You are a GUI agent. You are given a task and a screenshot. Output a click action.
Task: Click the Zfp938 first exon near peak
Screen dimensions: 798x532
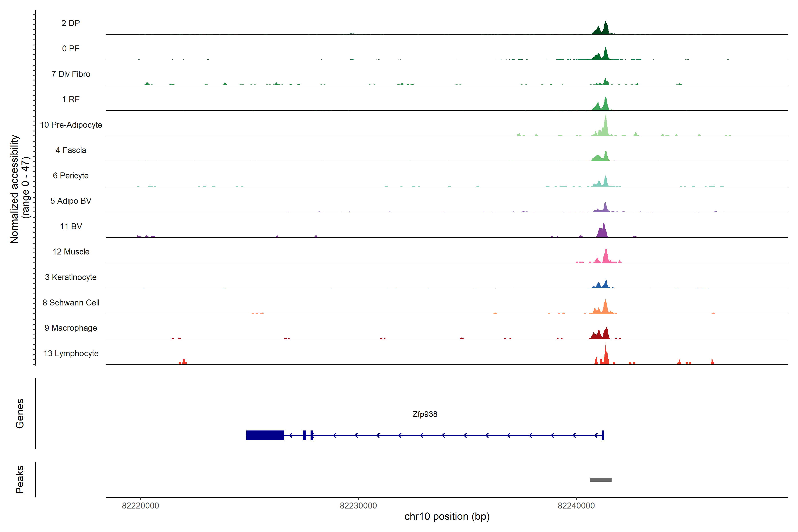pos(603,435)
